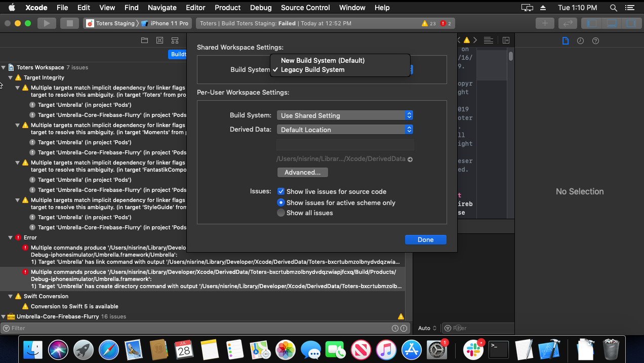Toggle the bottom debug area panel
Screen dimensions: 644x363
click(x=611, y=23)
